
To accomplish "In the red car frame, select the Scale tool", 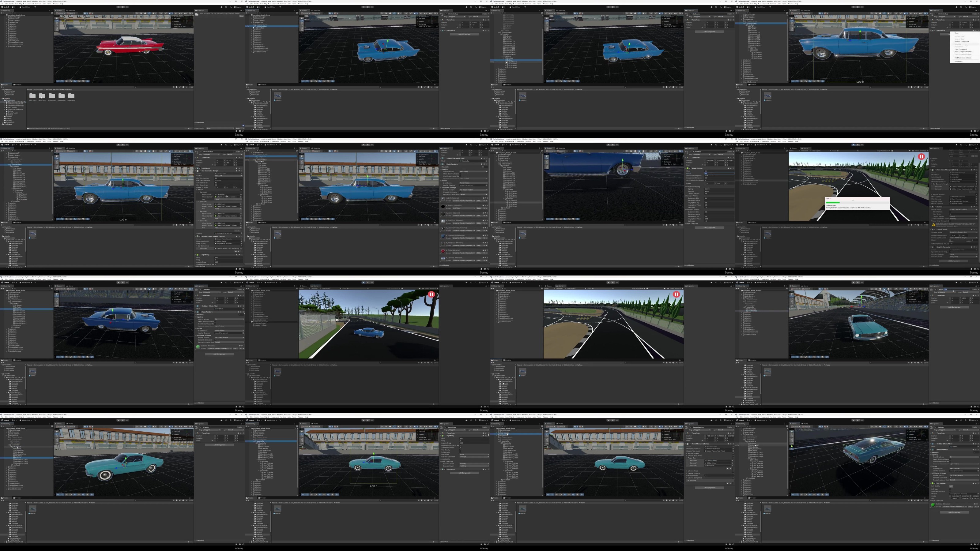I will pos(57,25).
